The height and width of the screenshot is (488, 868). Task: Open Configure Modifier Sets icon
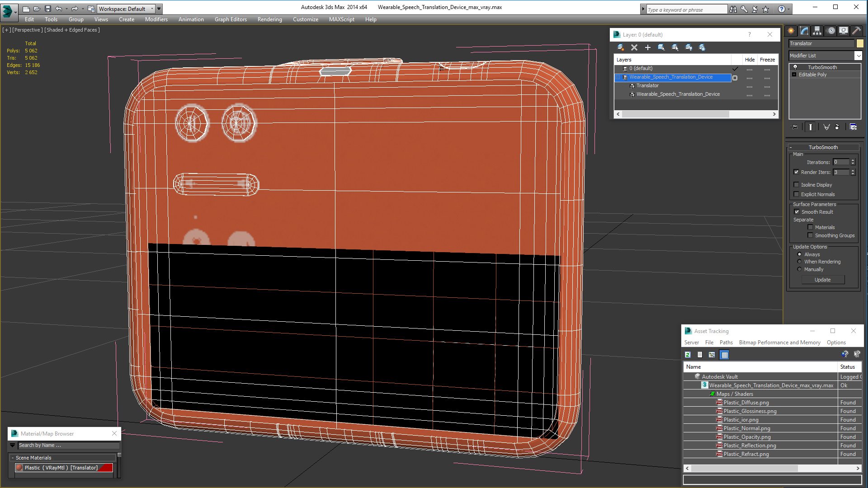853,127
